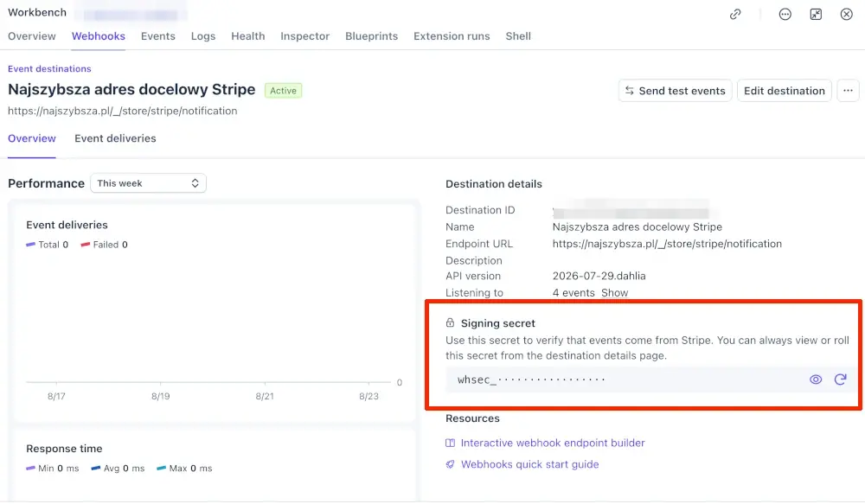Open the Logs tab

point(203,36)
